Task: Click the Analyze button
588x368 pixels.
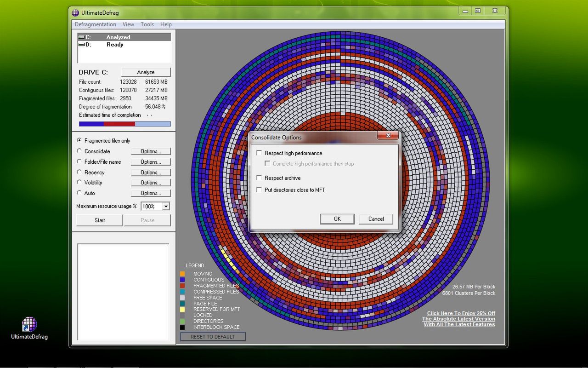Action: [x=146, y=72]
